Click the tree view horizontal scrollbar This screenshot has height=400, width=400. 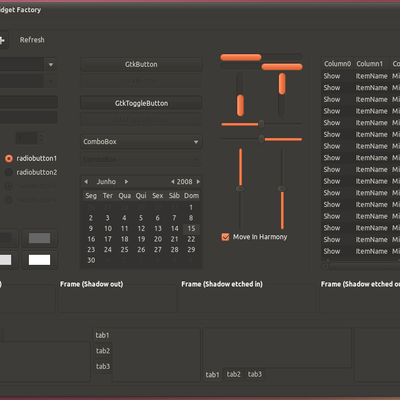coord(361,266)
